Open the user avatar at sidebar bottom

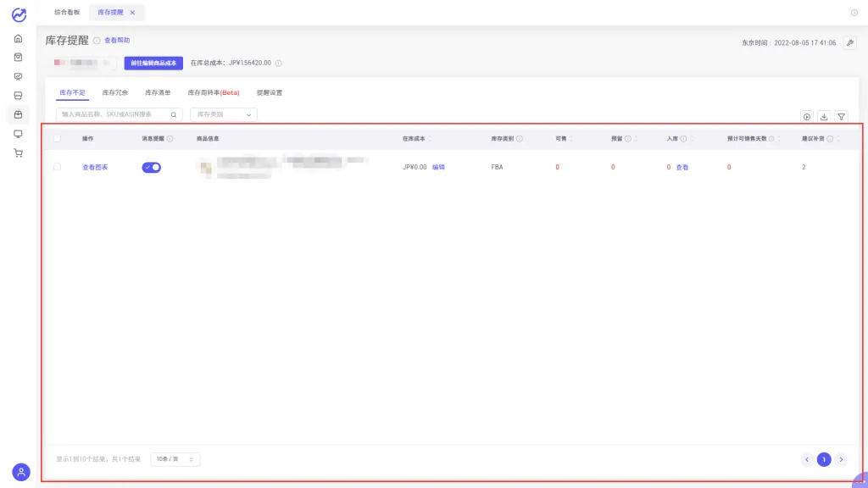[x=21, y=472]
